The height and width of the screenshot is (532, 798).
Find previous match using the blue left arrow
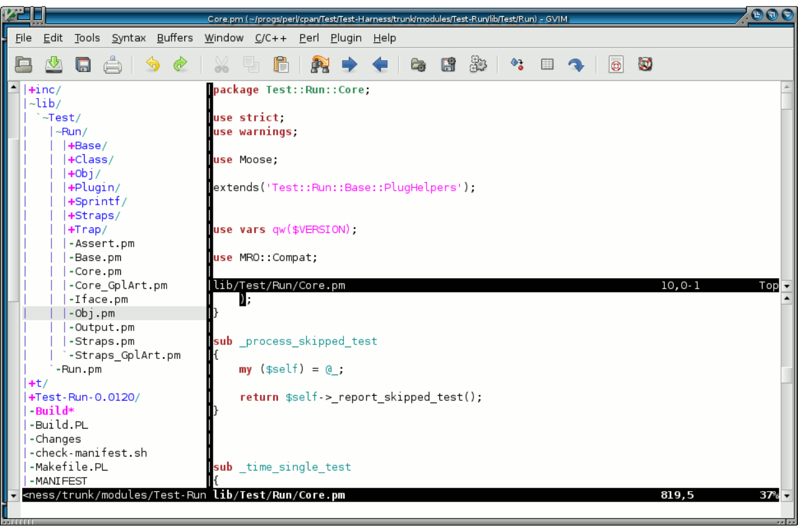[380, 64]
